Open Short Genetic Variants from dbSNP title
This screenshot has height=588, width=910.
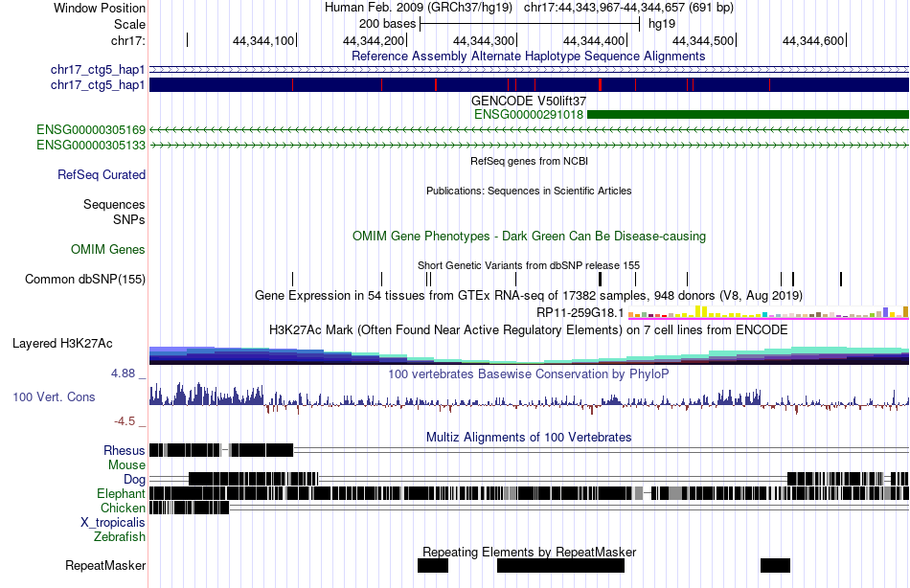point(529,265)
